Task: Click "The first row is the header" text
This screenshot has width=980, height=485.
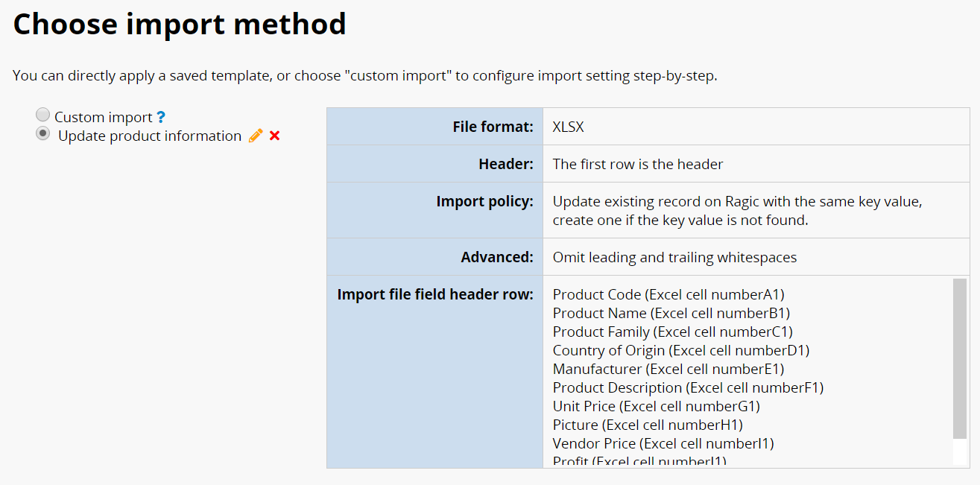Action: 638,164
